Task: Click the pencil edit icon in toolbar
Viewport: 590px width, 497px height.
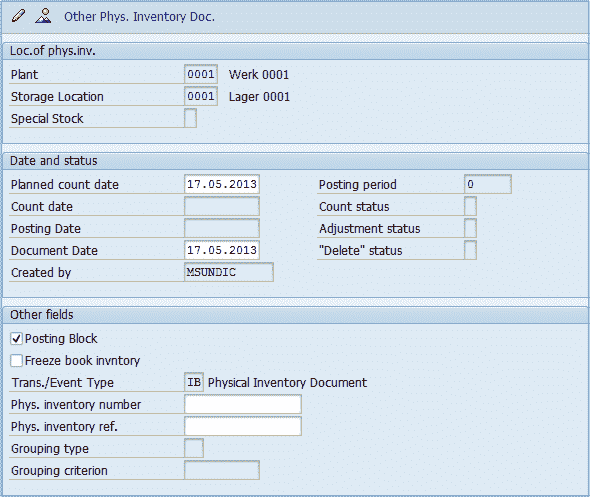Action: 18,16
